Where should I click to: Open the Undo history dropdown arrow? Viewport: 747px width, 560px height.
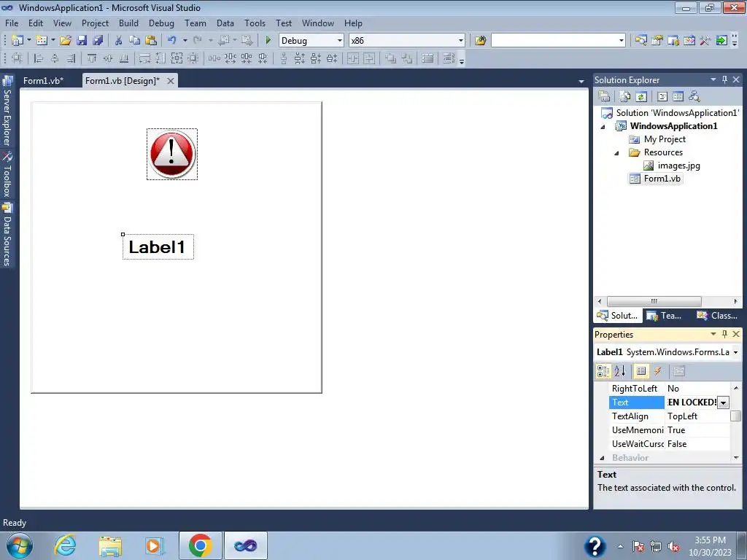tap(185, 41)
